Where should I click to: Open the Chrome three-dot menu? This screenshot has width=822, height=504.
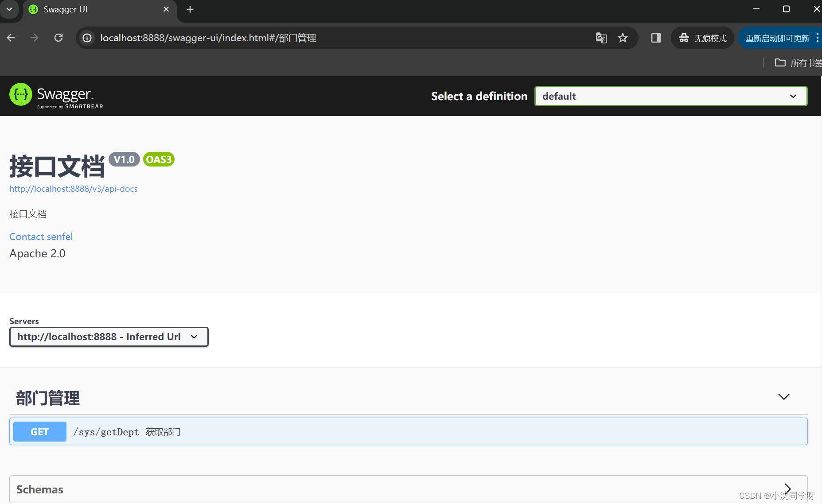818,38
